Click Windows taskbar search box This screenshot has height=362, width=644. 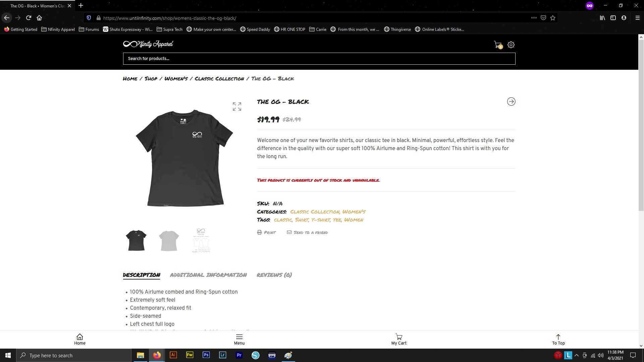(73, 355)
